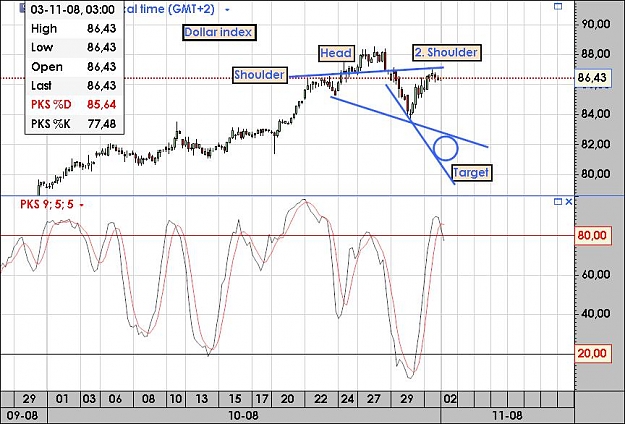Click date 29 at left of time axis
This screenshot has height=424, width=625.
click(x=29, y=399)
